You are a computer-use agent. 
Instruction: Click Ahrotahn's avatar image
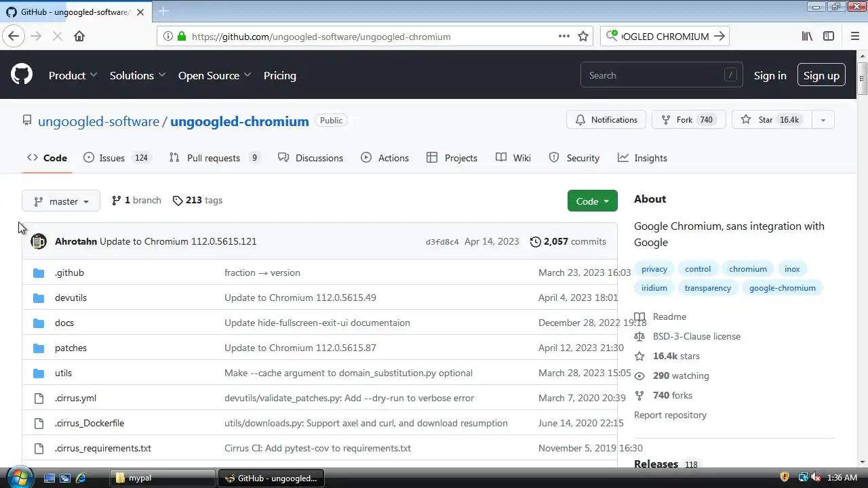[x=39, y=241]
